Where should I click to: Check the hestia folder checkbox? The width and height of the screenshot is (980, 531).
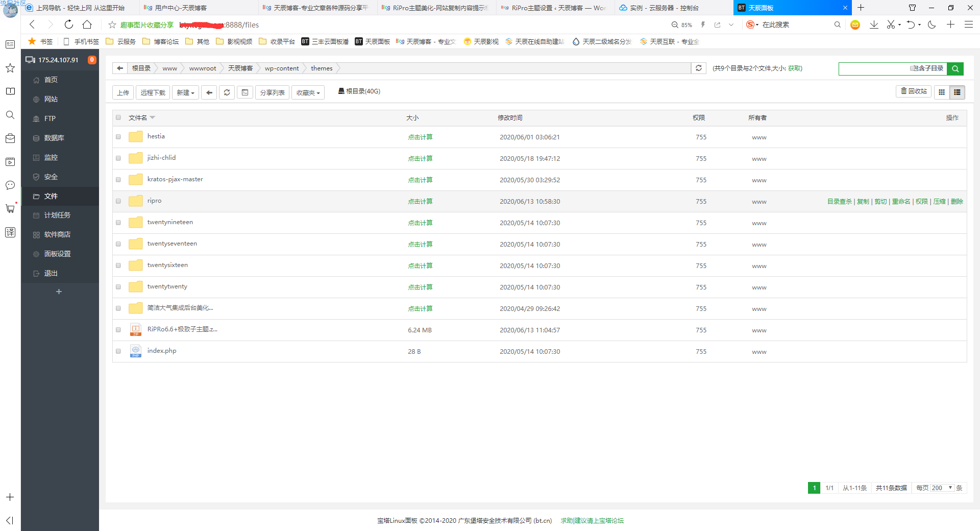tap(118, 137)
